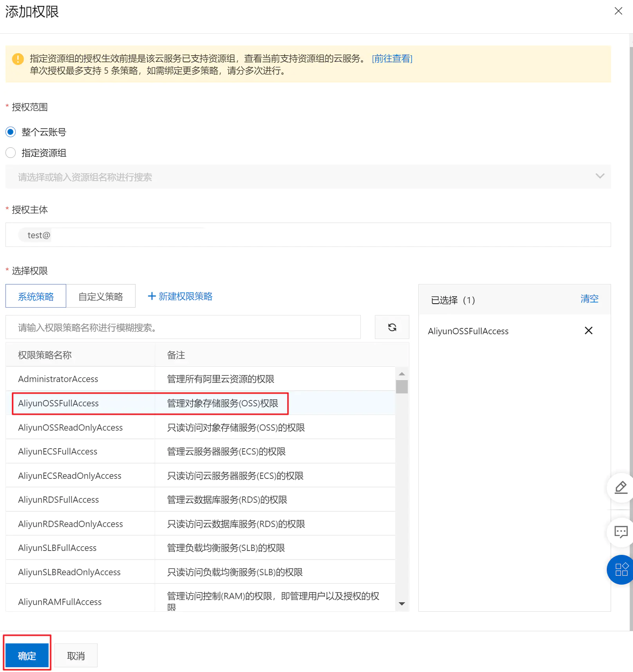Switch to the 系统策略 tab
The image size is (633, 672).
tap(36, 296)
